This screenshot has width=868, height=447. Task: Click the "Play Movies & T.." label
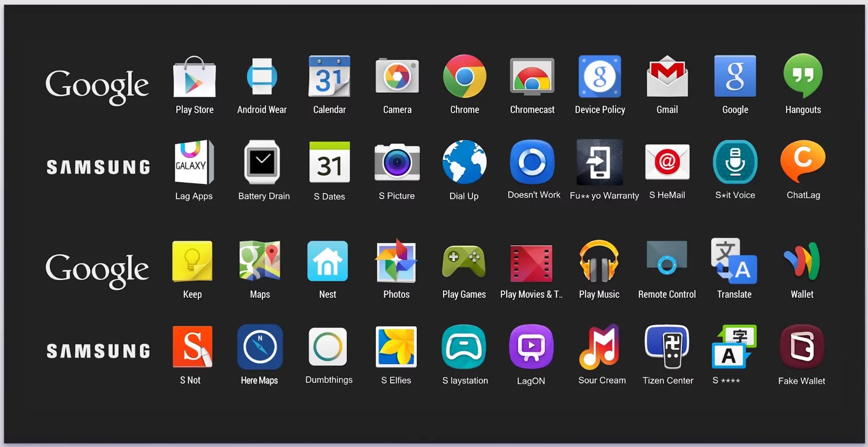coord(531,295)
